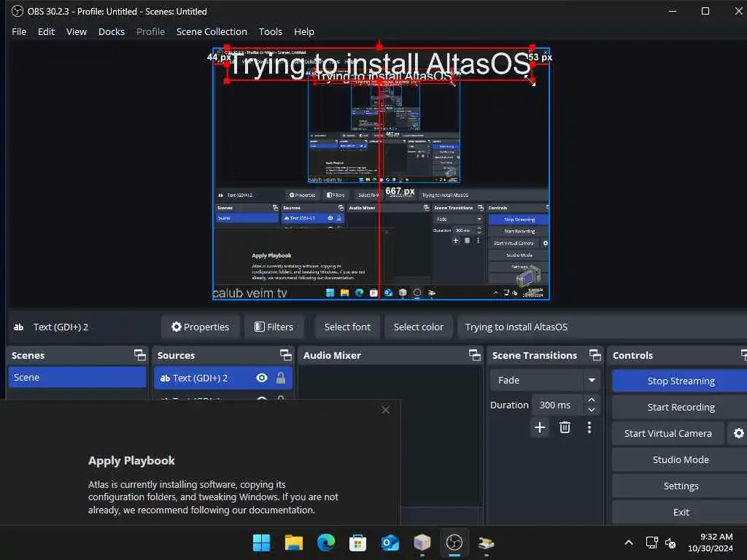
Task: Open File Explorer from taskbar
Action: click(x=293, y=542)
